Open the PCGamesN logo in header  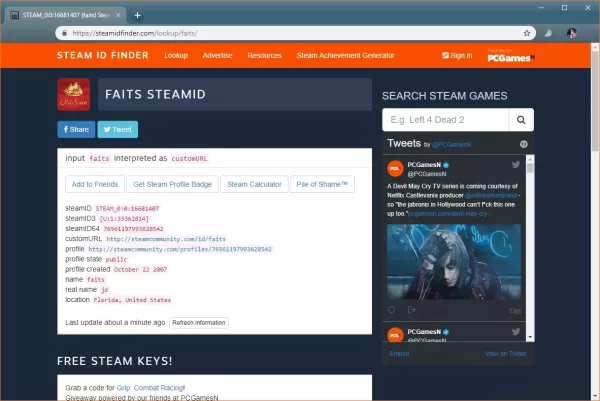[511, 56]
